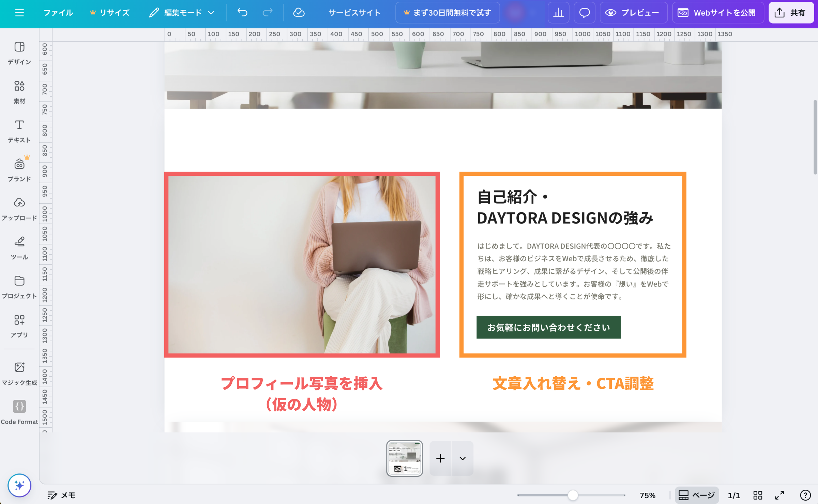
Task: Open the ツール panel
Action: [x=19, y=248]
